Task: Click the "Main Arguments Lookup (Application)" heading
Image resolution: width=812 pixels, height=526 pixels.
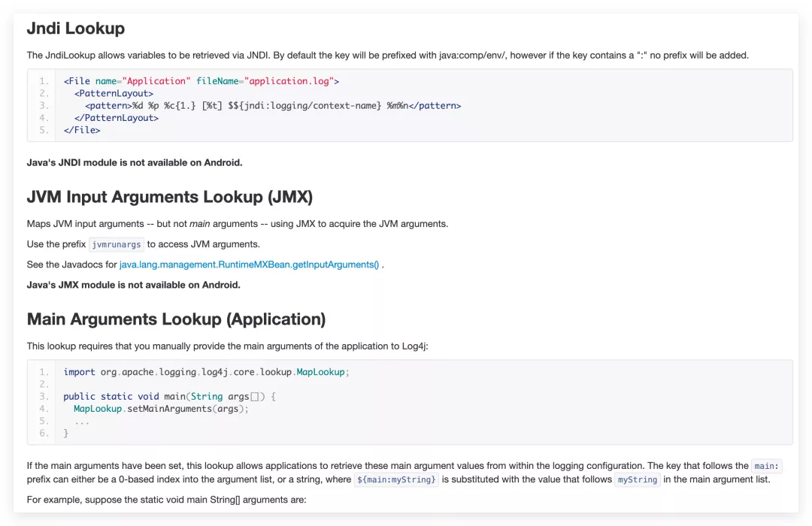Action: (x=176, y=319)
